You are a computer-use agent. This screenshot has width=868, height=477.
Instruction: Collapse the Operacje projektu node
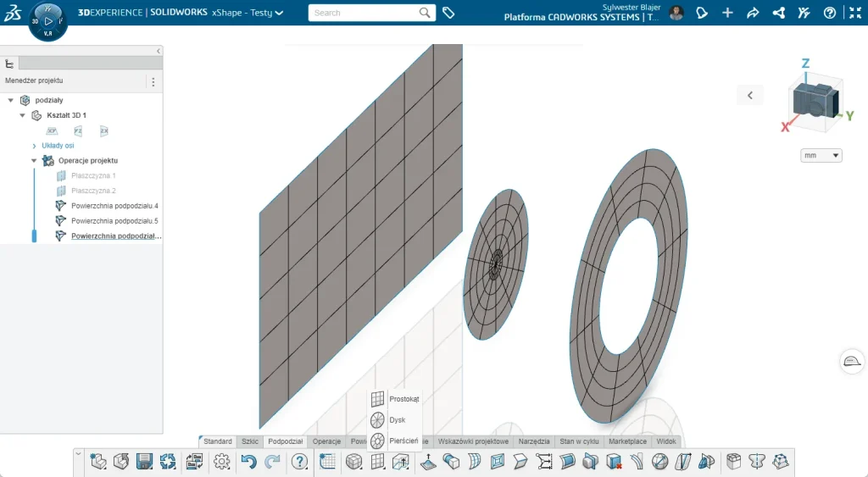coord(34,160)
